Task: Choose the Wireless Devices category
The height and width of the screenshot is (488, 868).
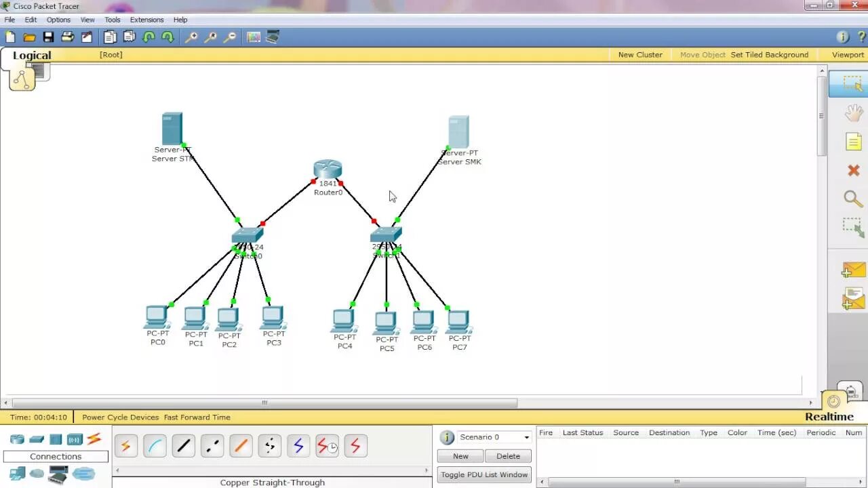Action: [x=75, y=439]
